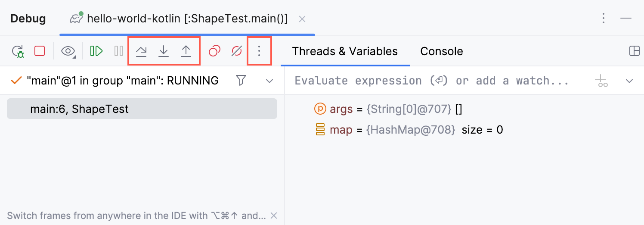644x225 pixels.
Task: Click the pause program button
Action: pyautogui.click(x=119, y=51)
